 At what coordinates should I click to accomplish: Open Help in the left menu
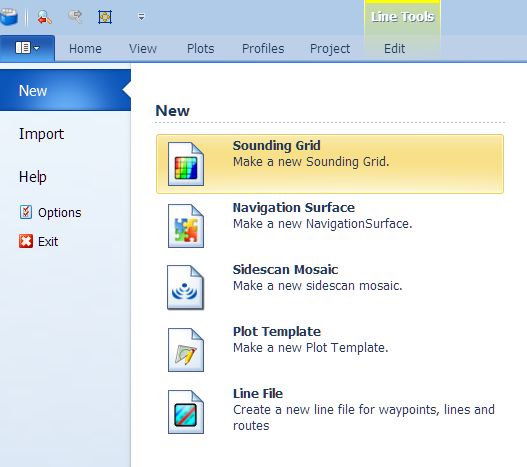click(x=33, y=177)
